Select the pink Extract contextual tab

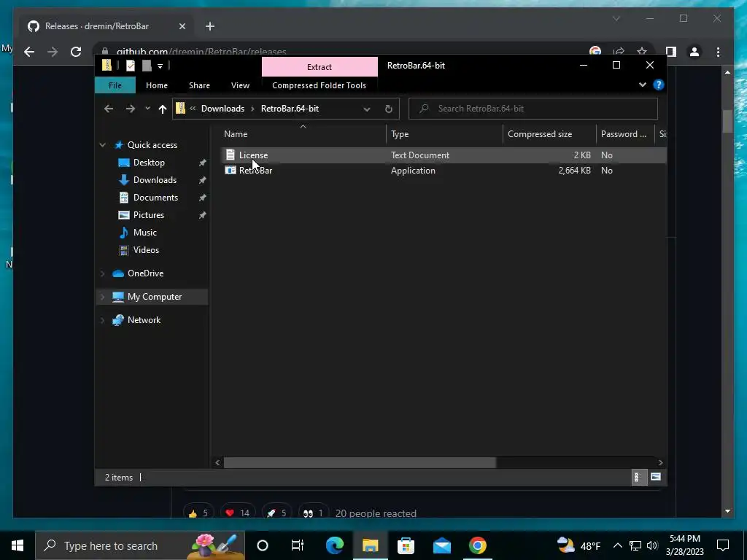pyautogui.click(x=320, y=66)
